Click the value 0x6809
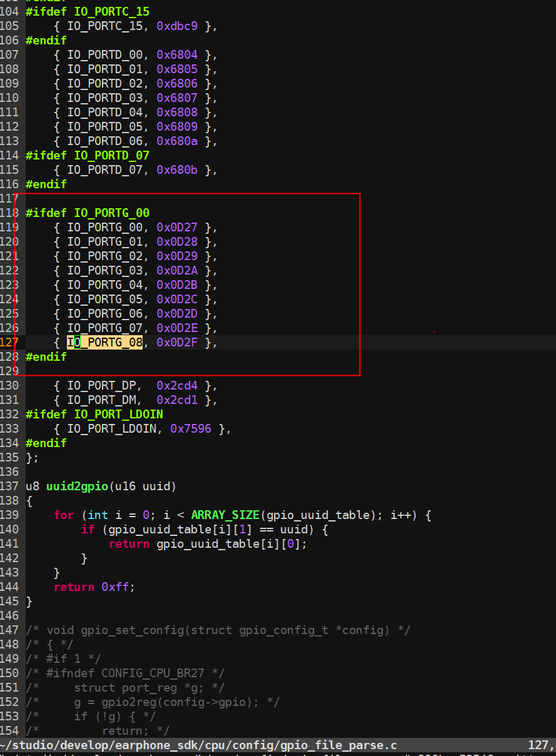Screen dimensions: 556x756 (177, 127)
